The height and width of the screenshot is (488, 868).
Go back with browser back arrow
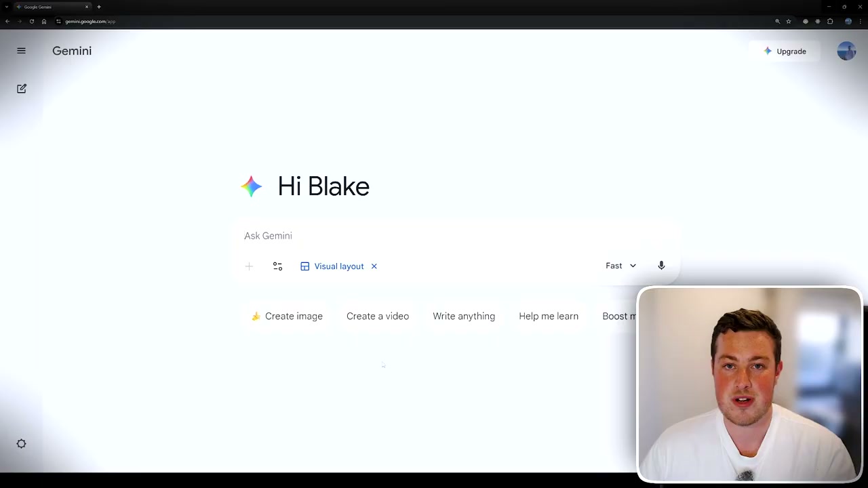tap(7, 21)
